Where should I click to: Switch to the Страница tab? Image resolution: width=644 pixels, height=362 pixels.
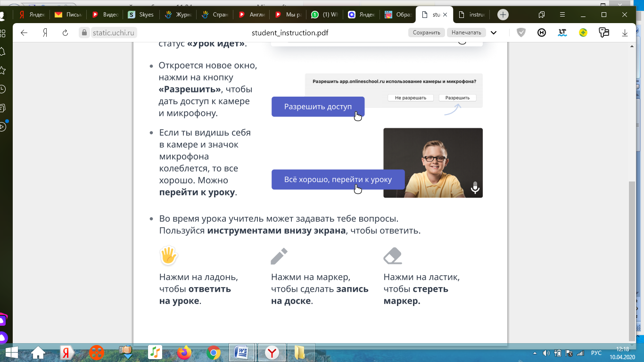click(x=215, y=15)
